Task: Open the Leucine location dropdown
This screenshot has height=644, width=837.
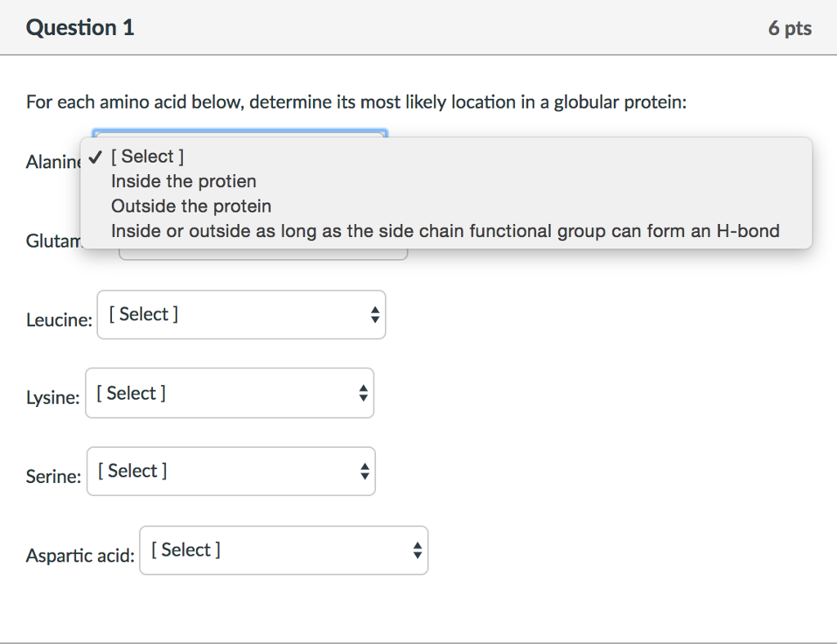Action: click(x=241, y=315)
